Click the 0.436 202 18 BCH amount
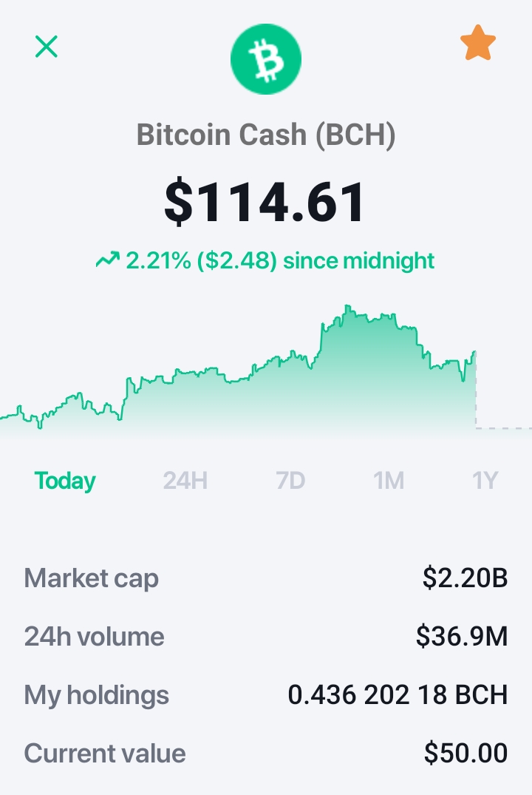 pyautogui.click(x=398, y=694)
